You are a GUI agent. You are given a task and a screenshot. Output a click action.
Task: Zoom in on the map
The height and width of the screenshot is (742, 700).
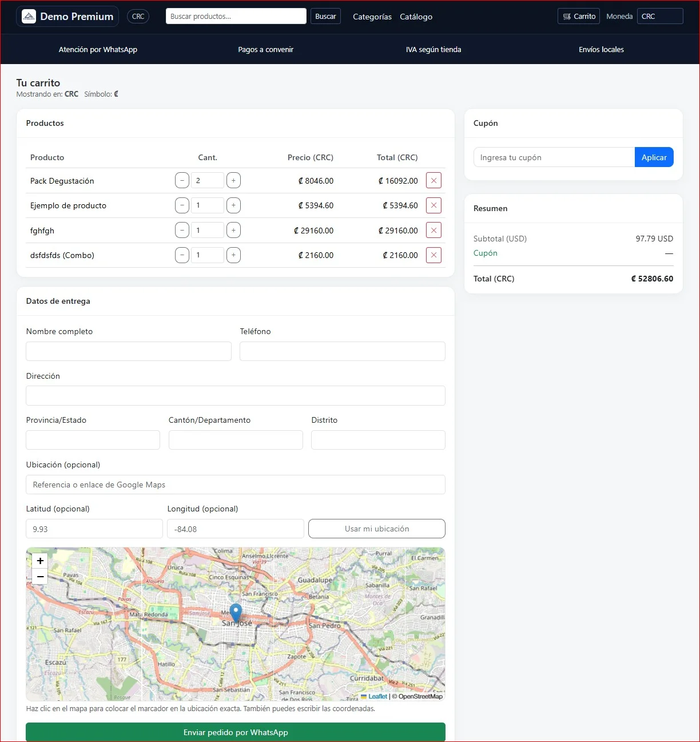tap(40, 561)
